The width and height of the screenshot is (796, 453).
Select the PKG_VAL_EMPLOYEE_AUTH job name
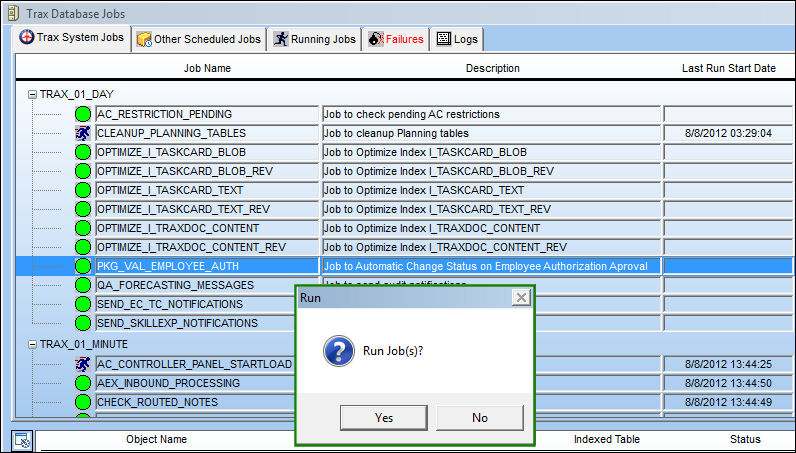coord(207,266)
